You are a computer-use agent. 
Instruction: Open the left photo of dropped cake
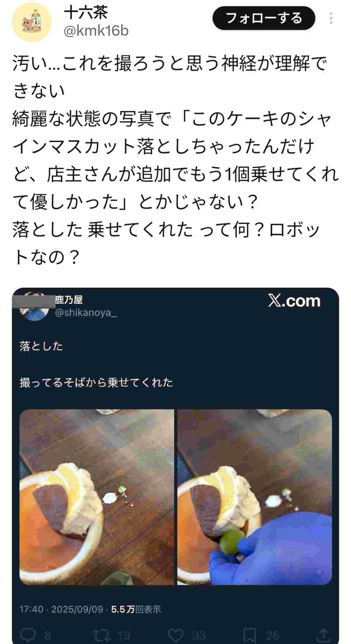[x=97, y=497]
